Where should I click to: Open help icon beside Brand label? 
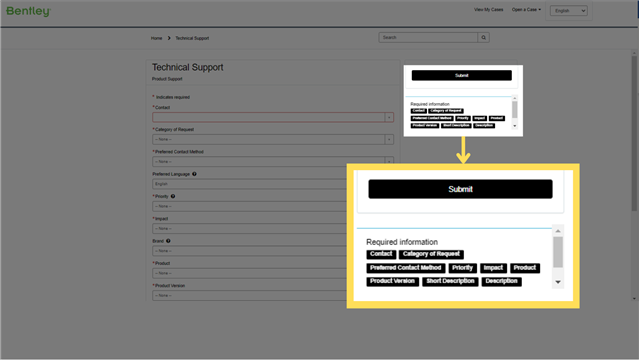click(x=168, y=241)
